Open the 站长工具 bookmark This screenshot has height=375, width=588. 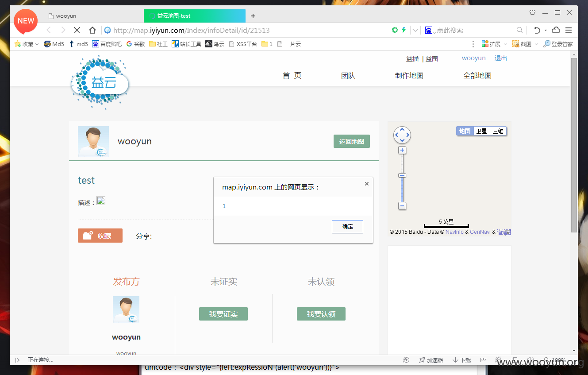[186, 44]
